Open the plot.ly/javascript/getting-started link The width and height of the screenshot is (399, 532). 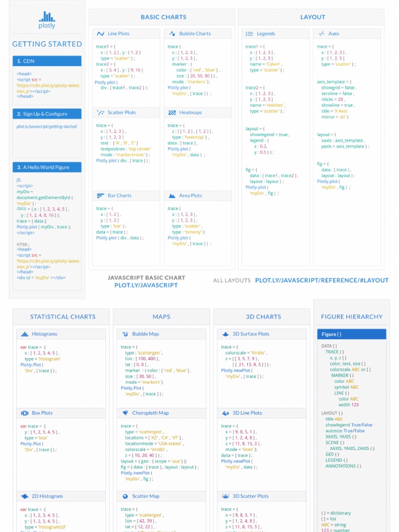[47, 127]
